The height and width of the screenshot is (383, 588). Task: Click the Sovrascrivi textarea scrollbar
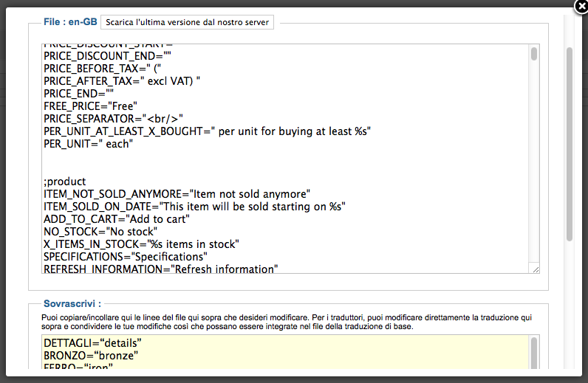click(534, 354)
